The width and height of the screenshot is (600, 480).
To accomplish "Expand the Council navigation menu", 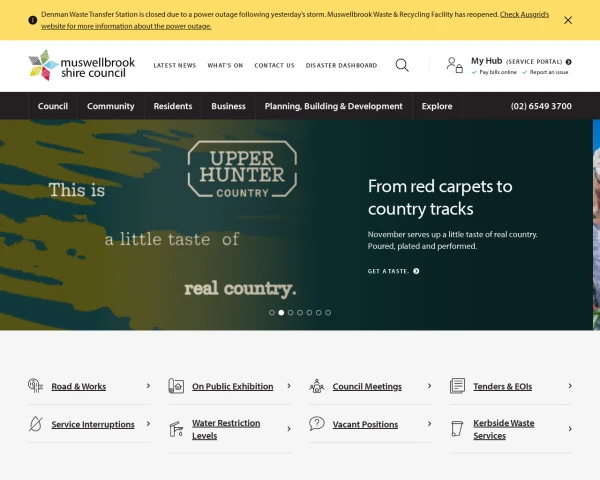I will pyautogui.click(x=53, y=106).
